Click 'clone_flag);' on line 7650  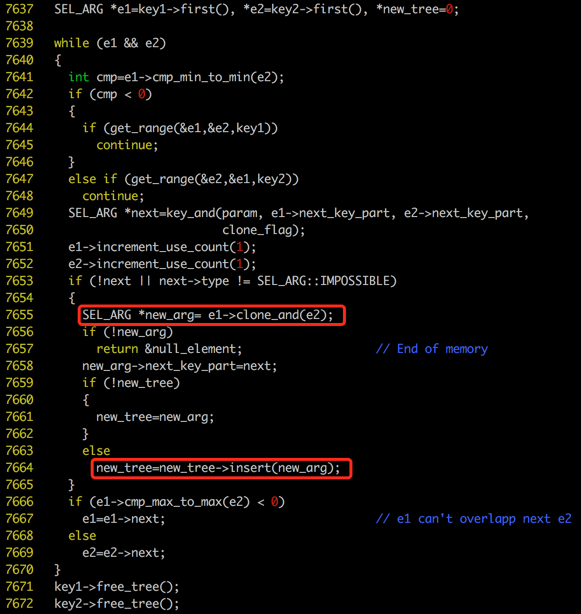click(263, 230)
